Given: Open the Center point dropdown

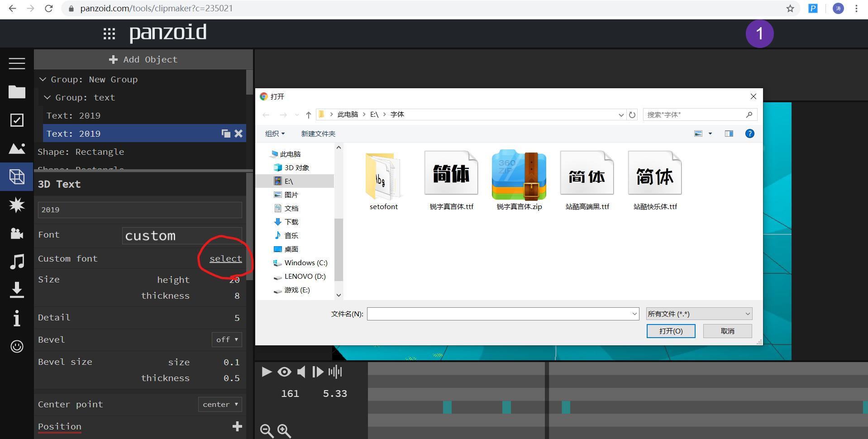Looking at the screenshot, I should (220, 404).
